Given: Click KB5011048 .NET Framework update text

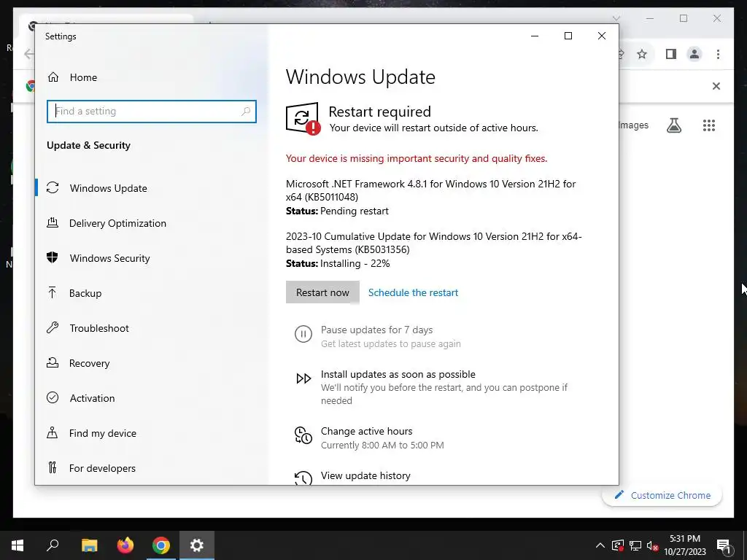Looking at the screenshot, I should [x=430, y=190].
